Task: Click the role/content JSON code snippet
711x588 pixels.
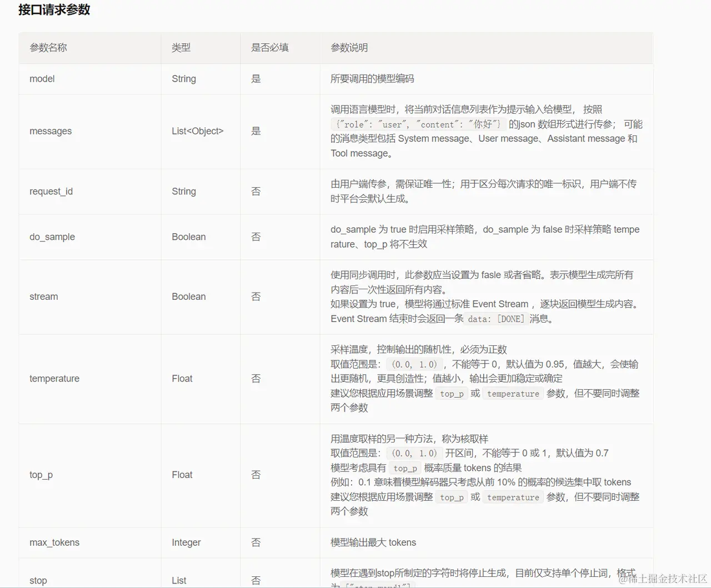Action: [x=418, y=124]
